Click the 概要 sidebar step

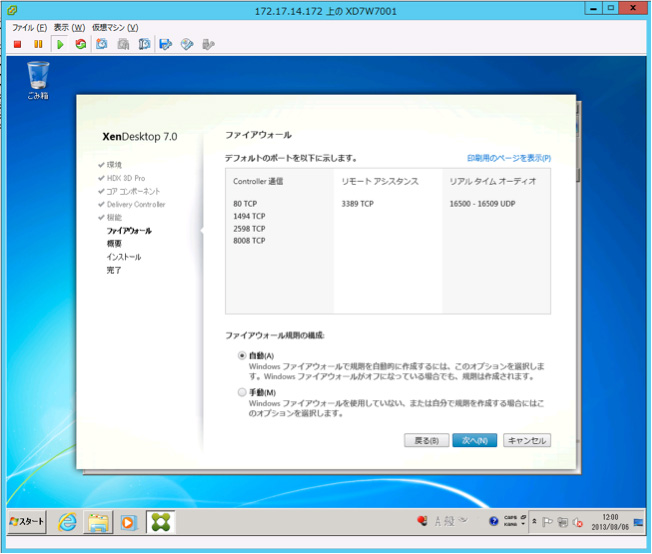point(114,243)
